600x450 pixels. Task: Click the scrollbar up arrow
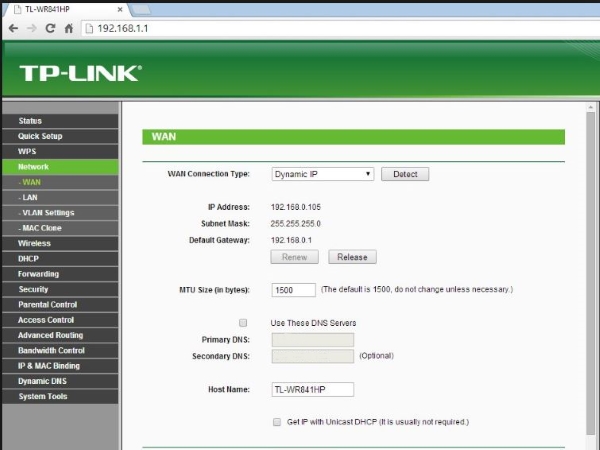[x=590, y=108]
